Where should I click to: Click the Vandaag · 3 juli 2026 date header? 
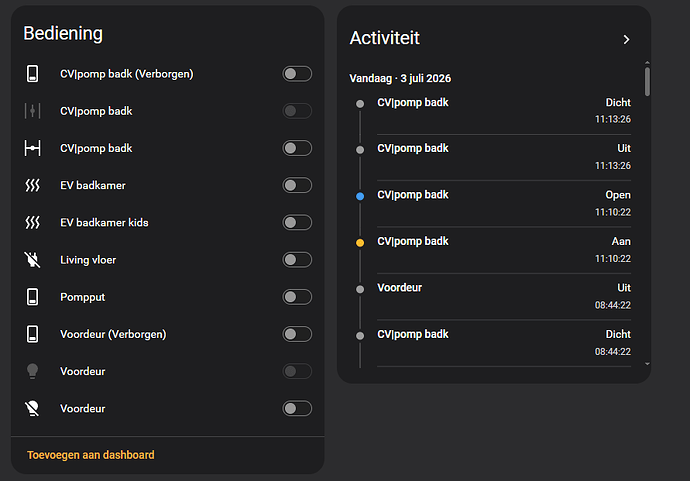(x=400, y=78)
